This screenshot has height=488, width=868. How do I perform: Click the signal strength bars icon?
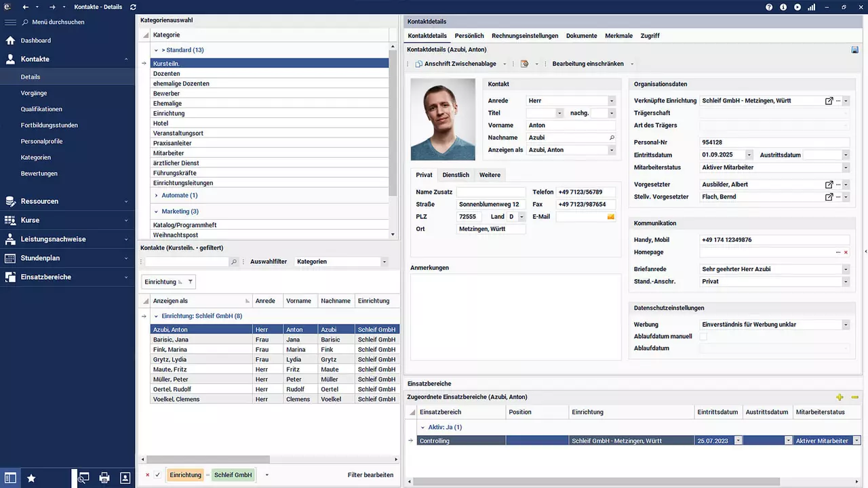[x=812, y=7]
